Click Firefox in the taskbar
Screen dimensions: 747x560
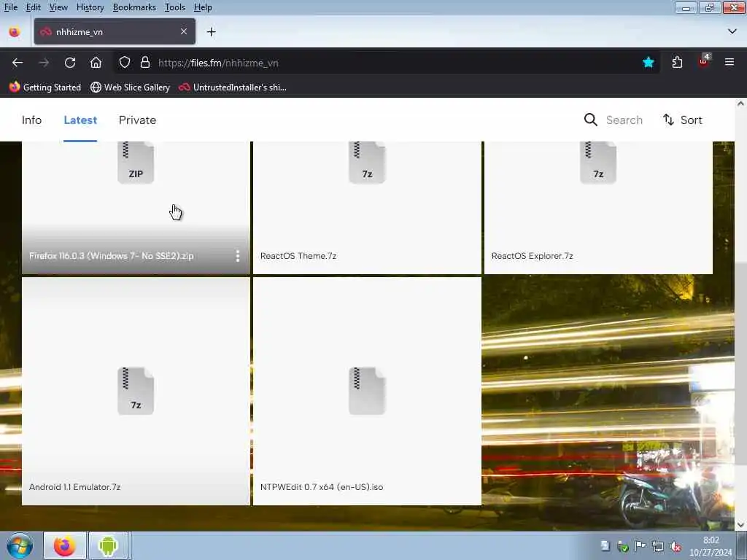65,545
